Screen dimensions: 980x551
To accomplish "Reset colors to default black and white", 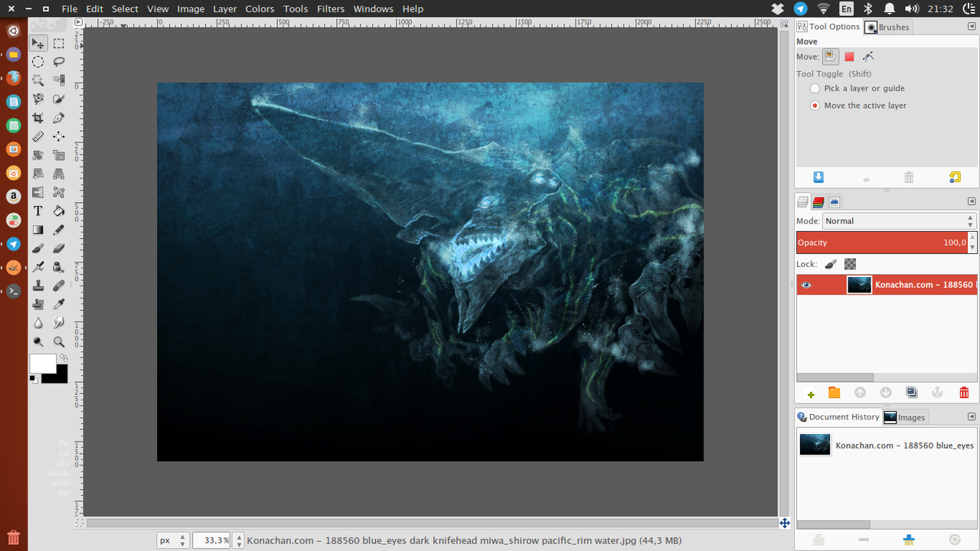I will pos(33,379).
